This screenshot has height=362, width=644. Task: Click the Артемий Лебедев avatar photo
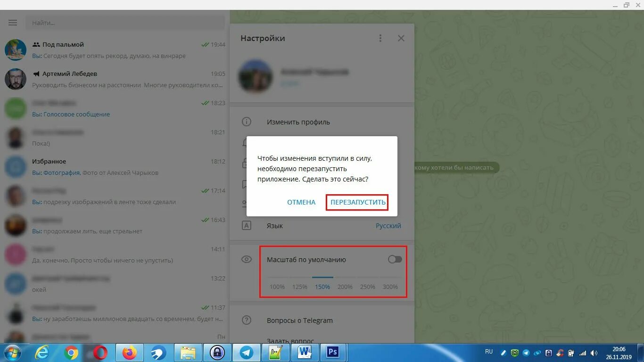(x=16, y=79)
